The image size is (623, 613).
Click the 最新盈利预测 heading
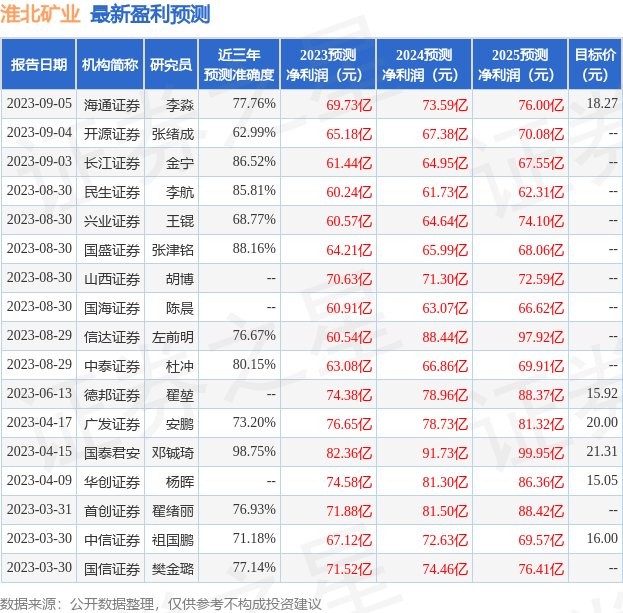150,15
